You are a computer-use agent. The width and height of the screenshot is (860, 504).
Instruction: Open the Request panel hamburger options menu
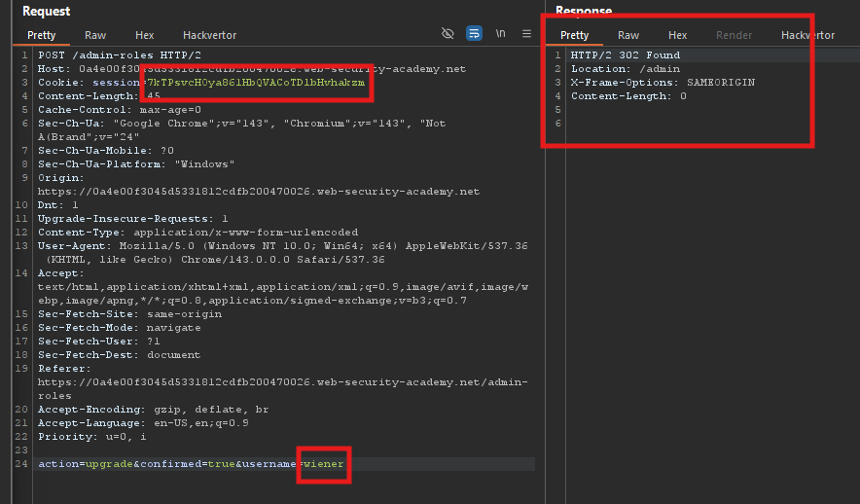[526, 33]
